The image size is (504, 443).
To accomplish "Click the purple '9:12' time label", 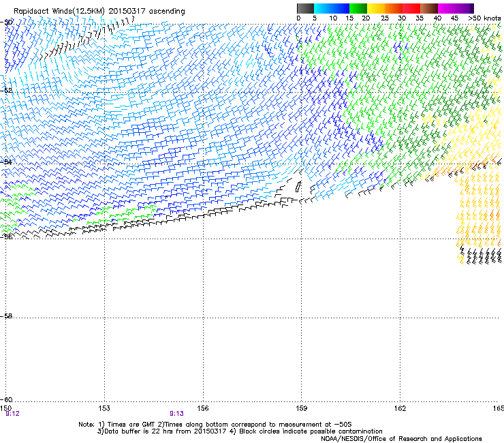I will [12, 414].
